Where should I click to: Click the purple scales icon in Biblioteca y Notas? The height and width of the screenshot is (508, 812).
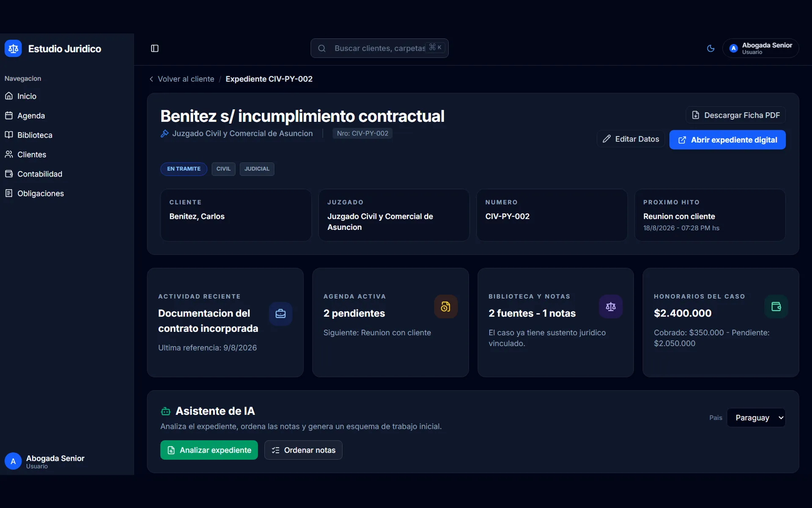coord(611,306)
